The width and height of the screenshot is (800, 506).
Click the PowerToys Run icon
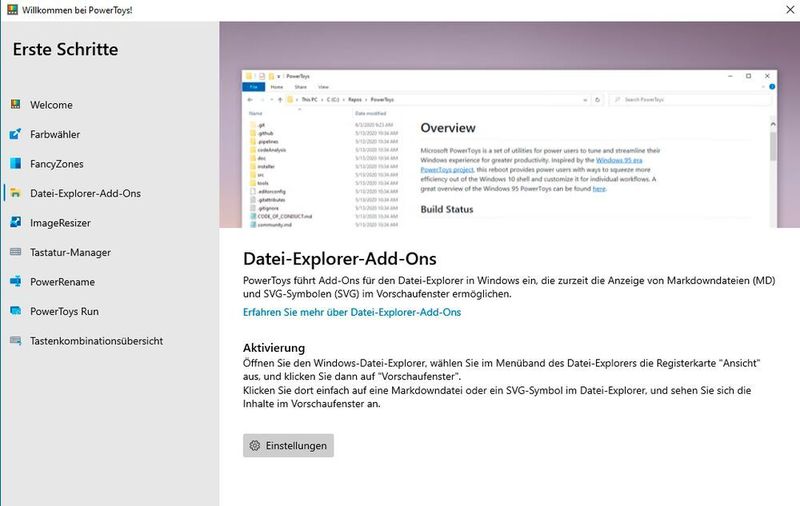point(16,311)
